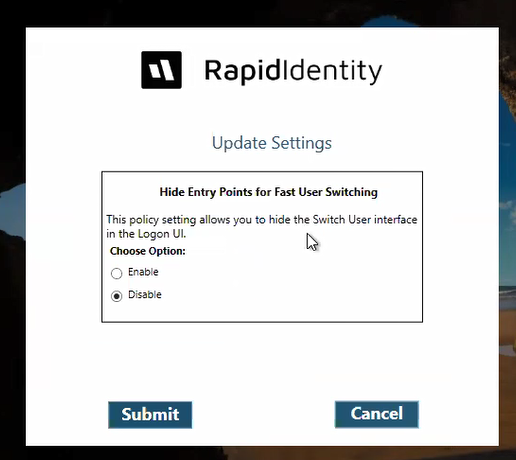Click the Submit button
The height and width of the screenshot is (460, 516).
pyautogui.click(x=150, y=415)
